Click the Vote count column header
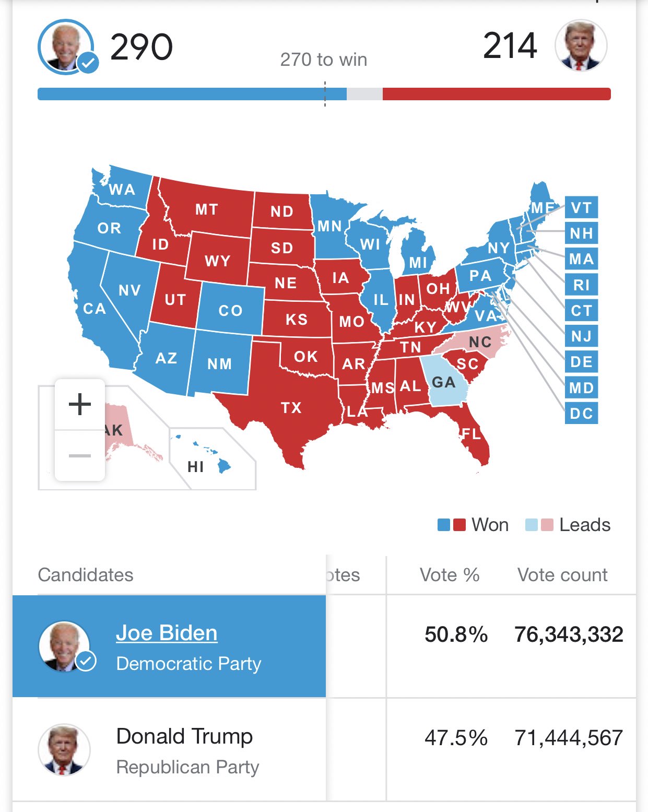This screenshot has height=812, width=648. [562, 575]
